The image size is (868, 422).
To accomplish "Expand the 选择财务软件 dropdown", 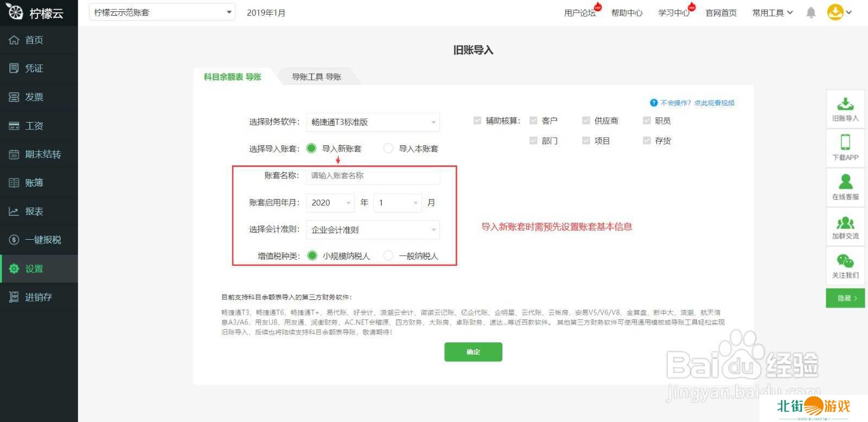I will click(x=373, y=122).
